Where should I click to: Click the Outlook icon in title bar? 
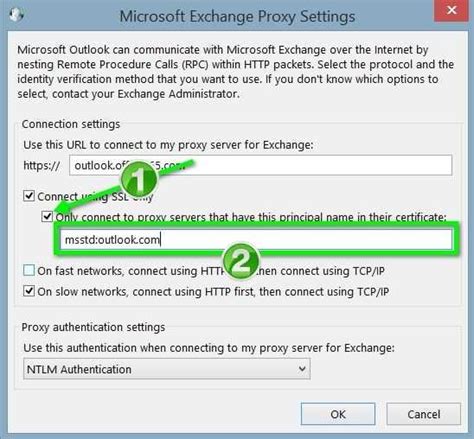(x=16, y=14)
